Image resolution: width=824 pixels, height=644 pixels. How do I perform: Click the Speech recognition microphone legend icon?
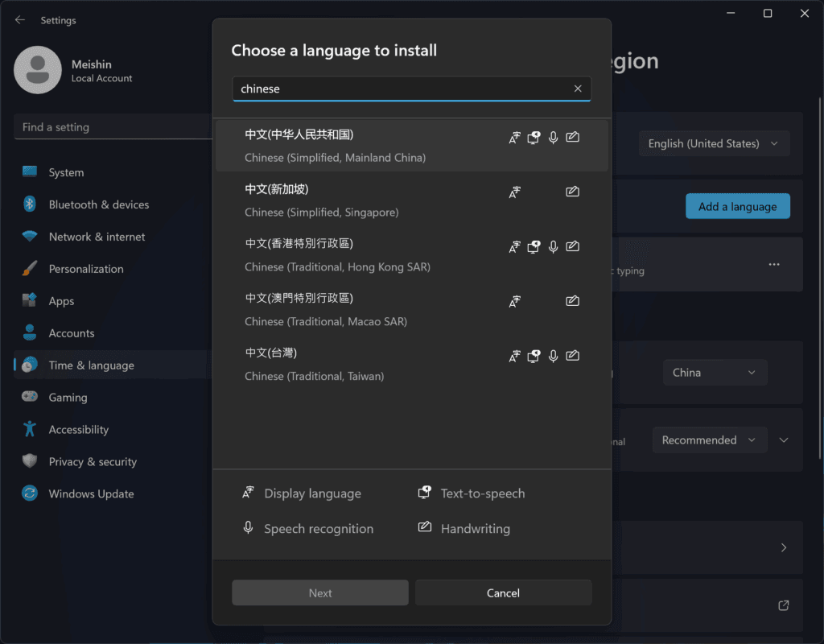(249, 528)
